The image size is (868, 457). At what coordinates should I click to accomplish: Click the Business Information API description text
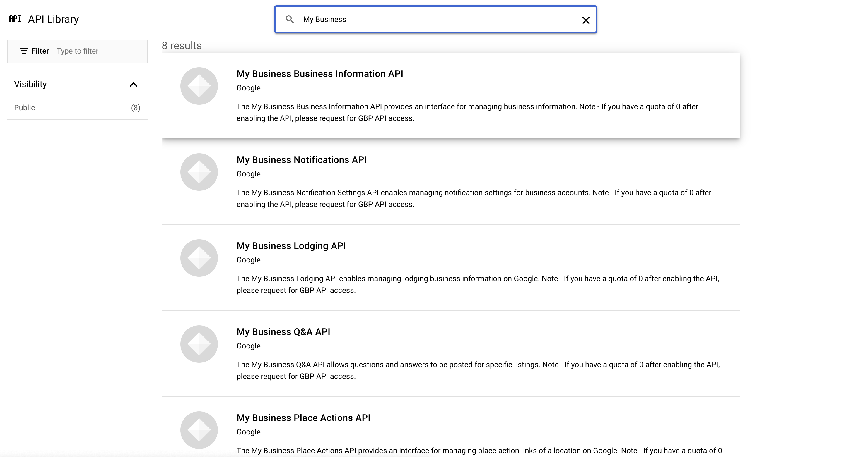pos(467,112)
